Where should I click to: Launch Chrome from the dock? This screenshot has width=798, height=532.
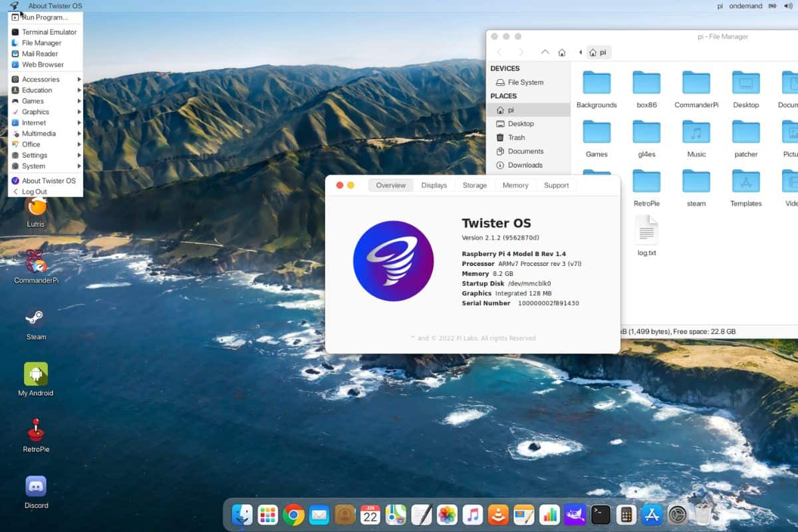coord(294,514)
